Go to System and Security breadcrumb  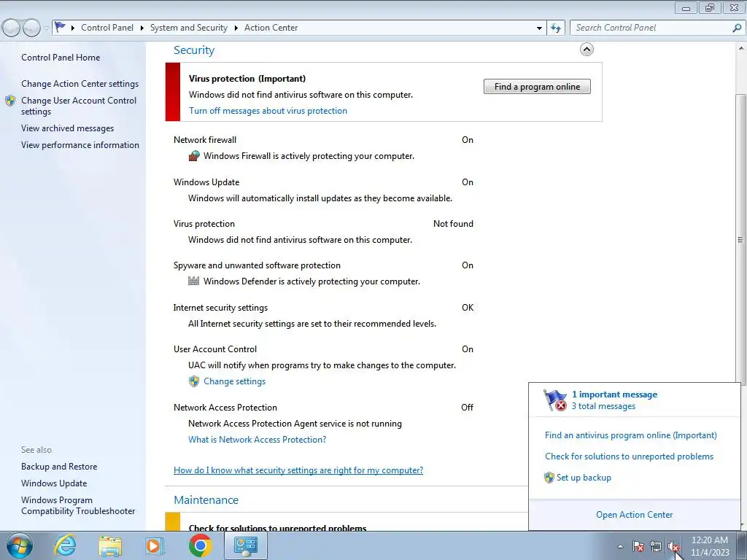(x=189, y=28)
